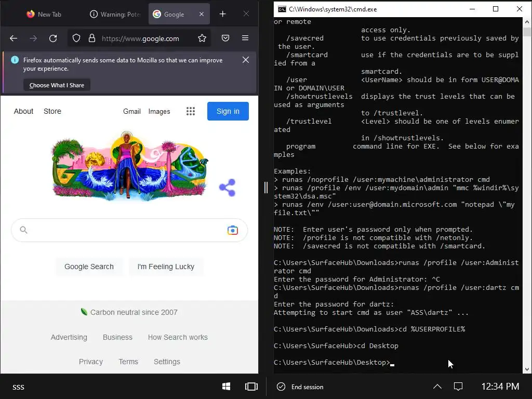Search by image with camera icon
The width and height of the screenshot is (532, 399).
coord(233,230)
